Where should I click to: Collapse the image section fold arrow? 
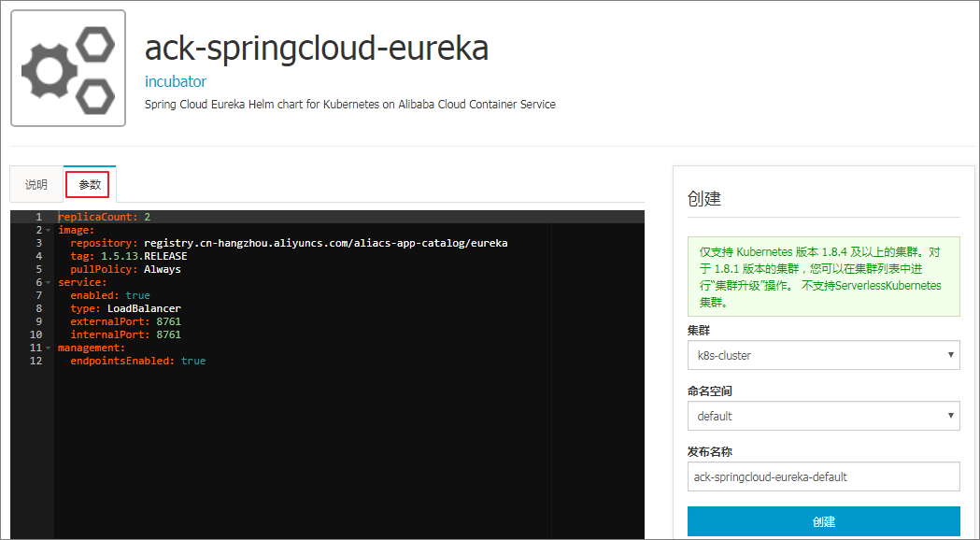[49, 230]
